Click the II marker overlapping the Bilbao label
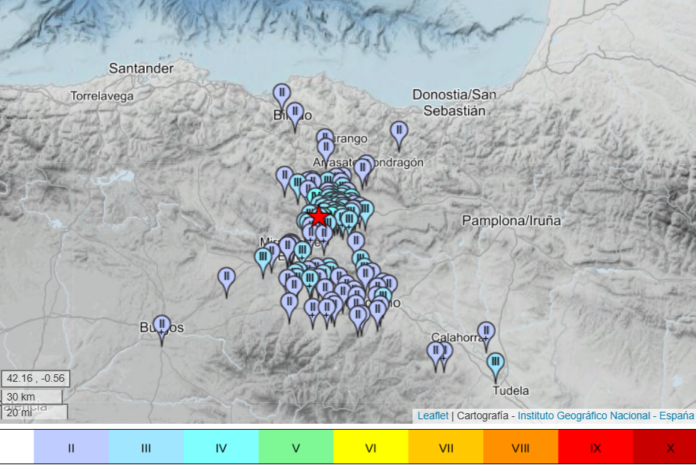 [295, 117]
